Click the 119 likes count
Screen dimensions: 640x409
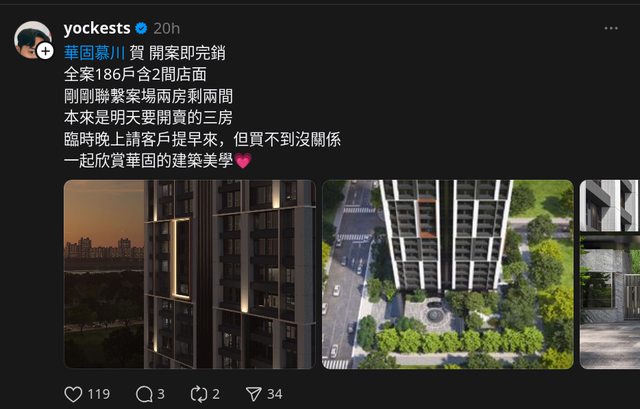click(x=99, y=394)
